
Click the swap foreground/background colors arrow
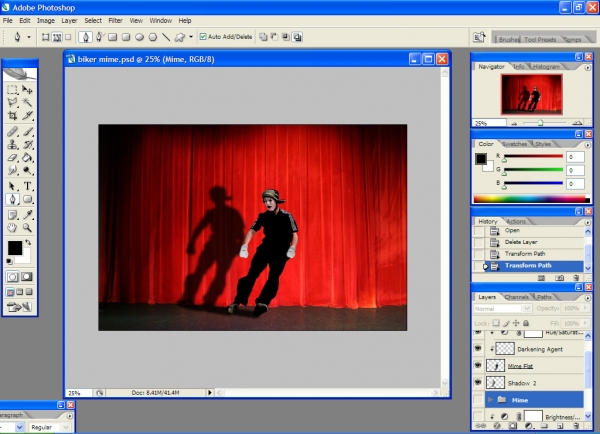point(28,242)
